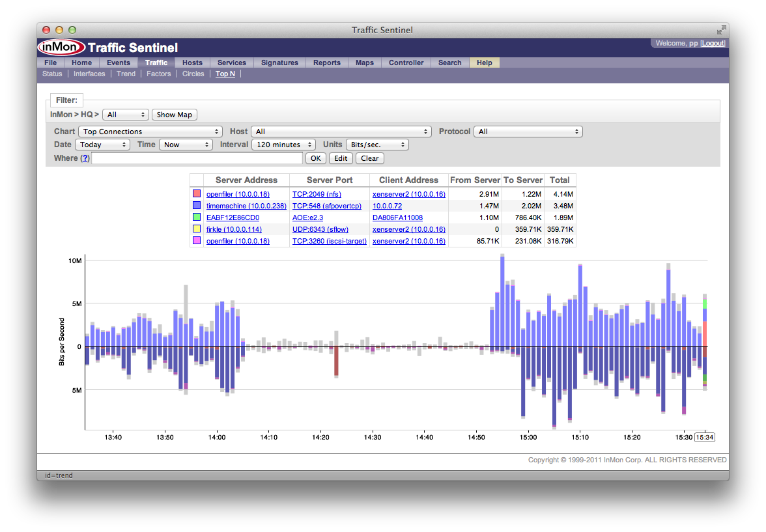
Task: Open the client 10.0.0.72 link
Action: coord(387,206)
